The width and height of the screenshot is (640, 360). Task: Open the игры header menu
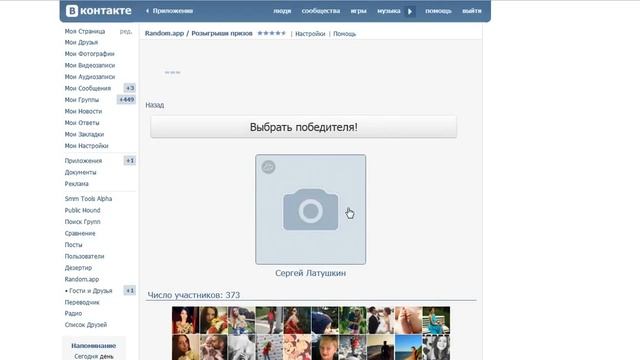tap(358, 11)
